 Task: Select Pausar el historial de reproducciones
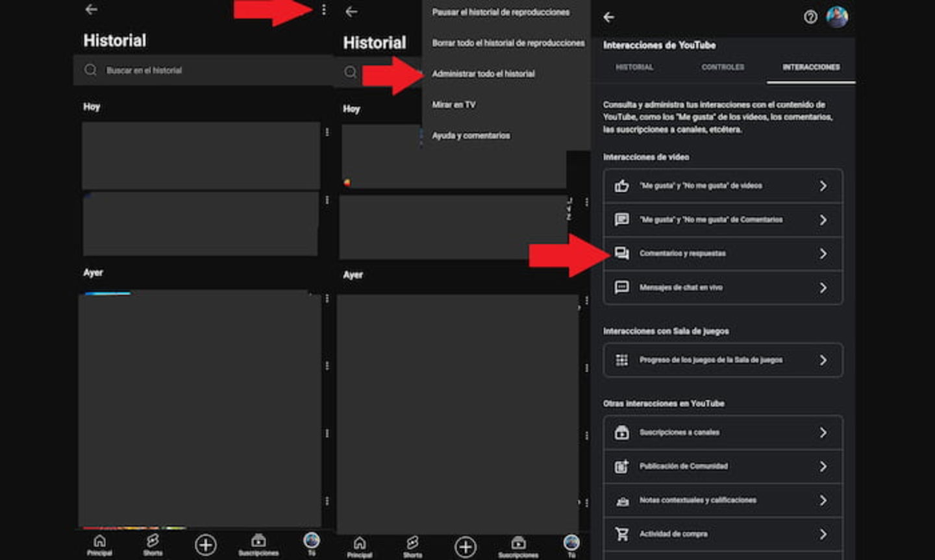pyautogui.click(x=501, y=12)
